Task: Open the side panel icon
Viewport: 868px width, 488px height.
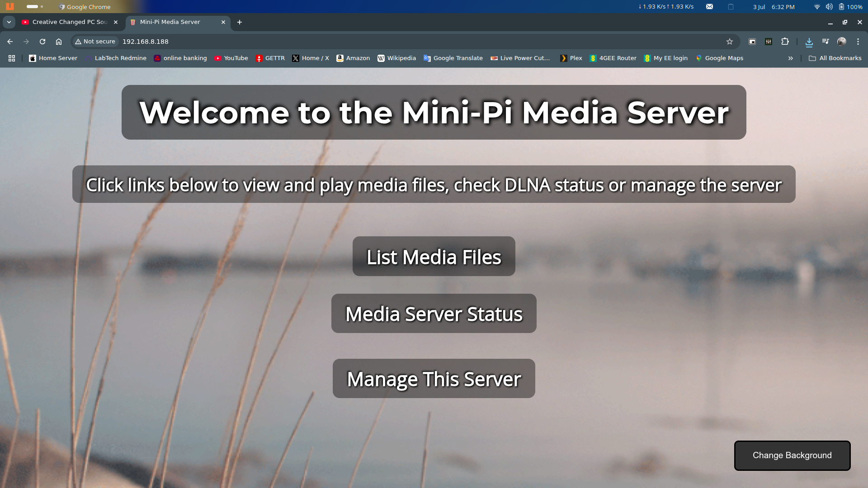Action: click(x=753, y=41)
